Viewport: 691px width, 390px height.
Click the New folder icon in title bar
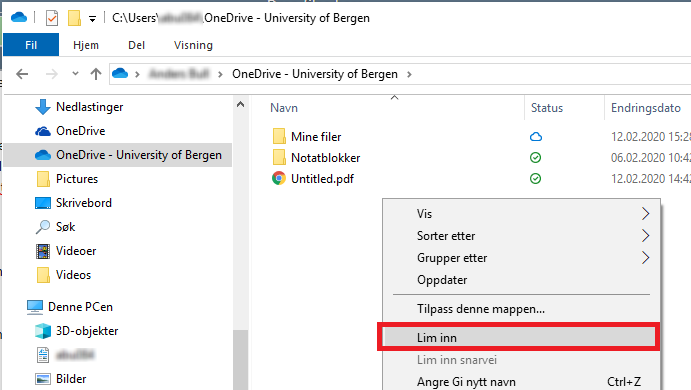pyautogui.click(x=74, y=18)
